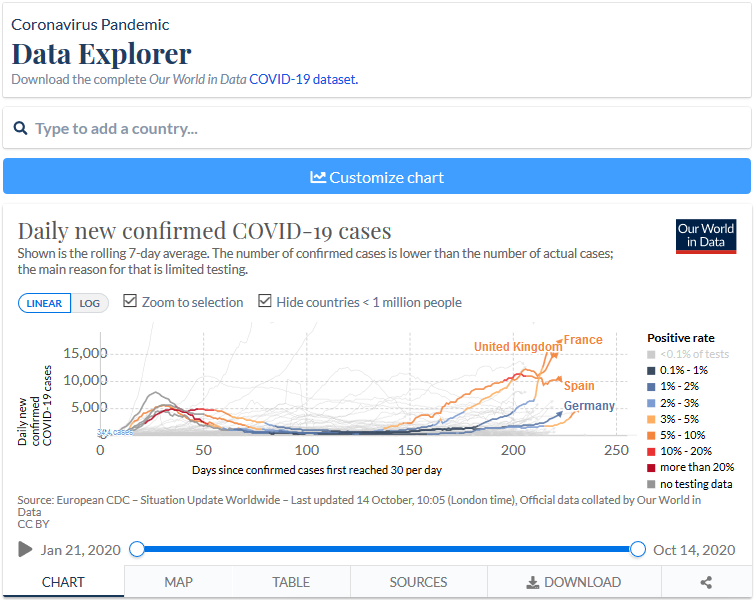This screenshot has width=754, height=600.
Task: Click the 'Type to add a country' field
Action: [385, 129]
